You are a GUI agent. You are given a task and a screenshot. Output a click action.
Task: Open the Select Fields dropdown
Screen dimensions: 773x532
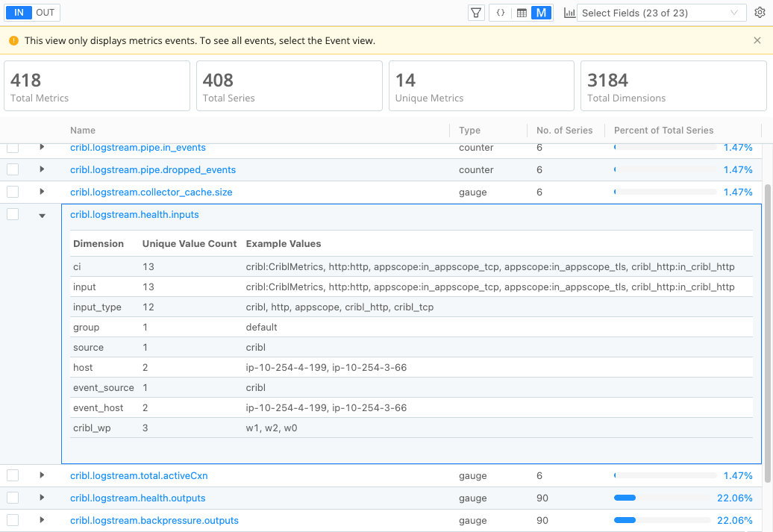(x=662, y=13)
